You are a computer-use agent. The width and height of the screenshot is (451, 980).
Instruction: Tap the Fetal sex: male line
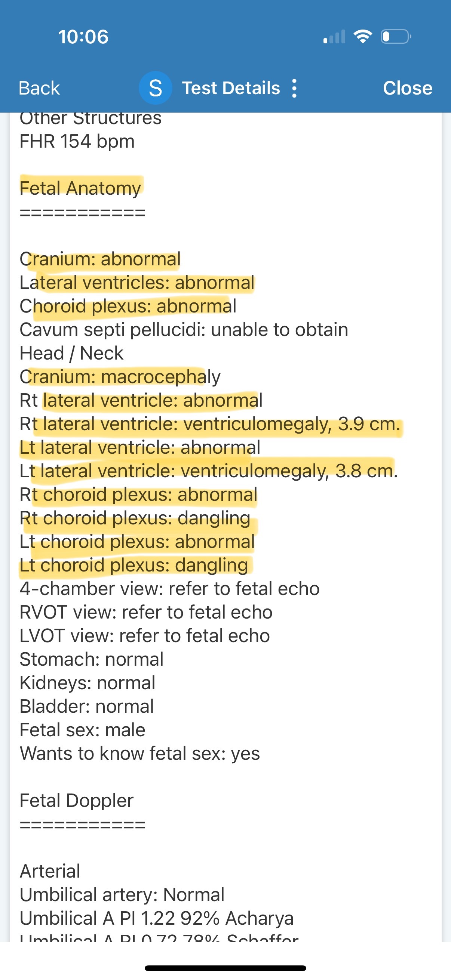click(82, 730)
